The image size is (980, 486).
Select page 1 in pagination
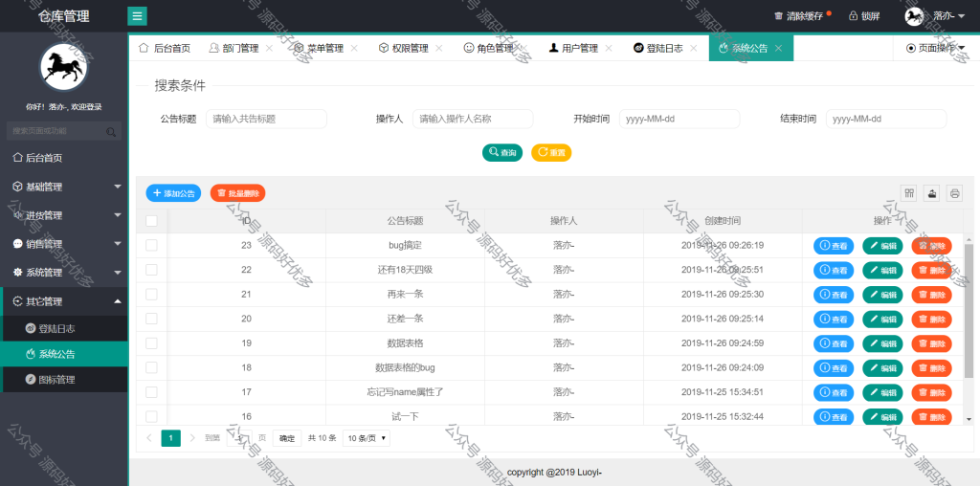click(x=170, y=438)
